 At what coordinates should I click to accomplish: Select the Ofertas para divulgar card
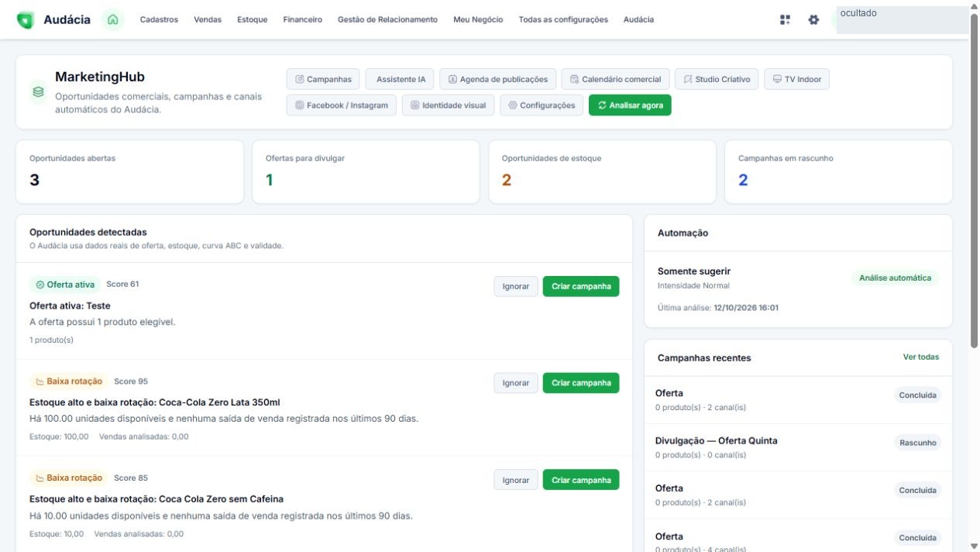coord(366,172)
